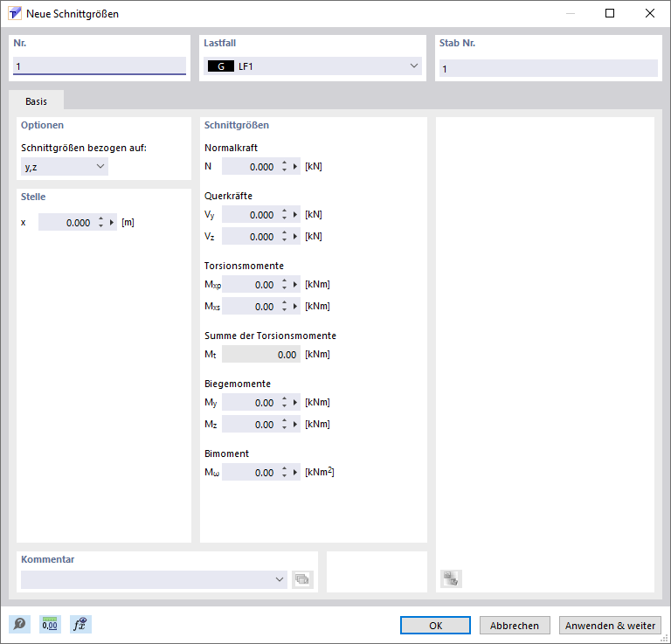
Task: Click the stepper arrows for My
Action: 285,402
